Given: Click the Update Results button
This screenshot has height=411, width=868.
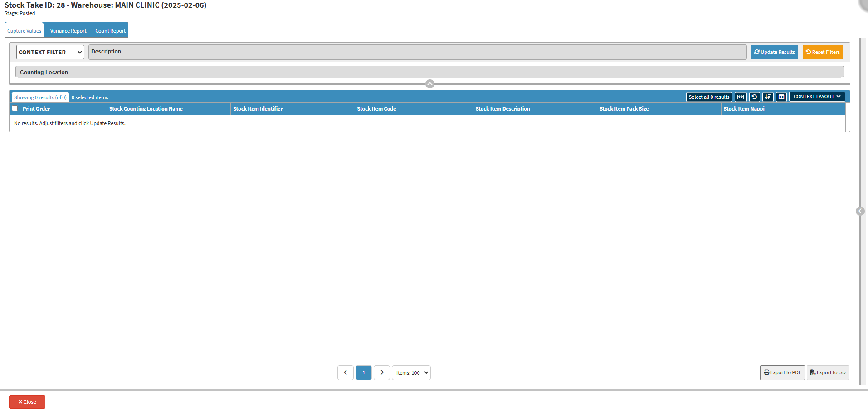Looking at the screenshot, I should click(775, 52).
